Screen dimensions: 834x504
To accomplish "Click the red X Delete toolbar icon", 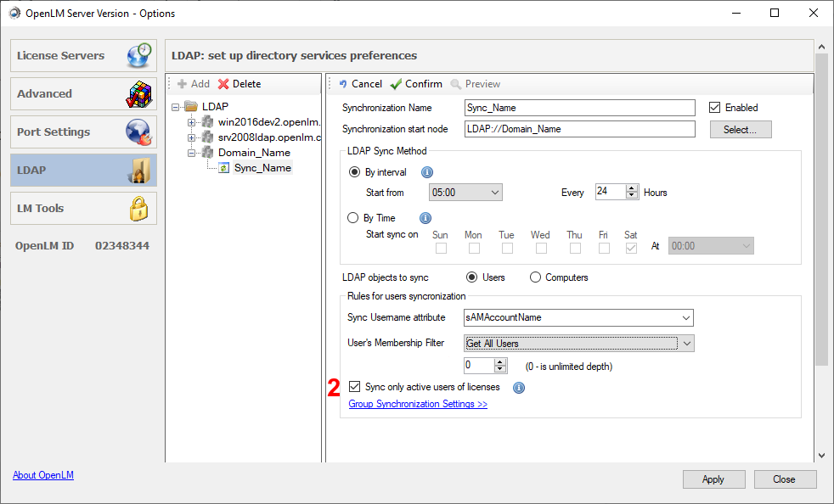I will [x=223, y=84].
